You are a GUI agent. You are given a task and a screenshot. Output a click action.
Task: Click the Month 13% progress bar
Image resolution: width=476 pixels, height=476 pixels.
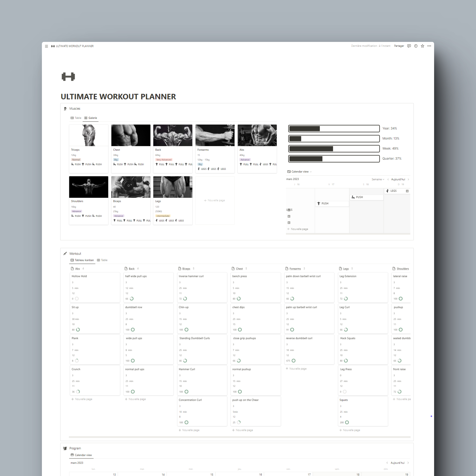pyautogui.click(x=334, y=138)
